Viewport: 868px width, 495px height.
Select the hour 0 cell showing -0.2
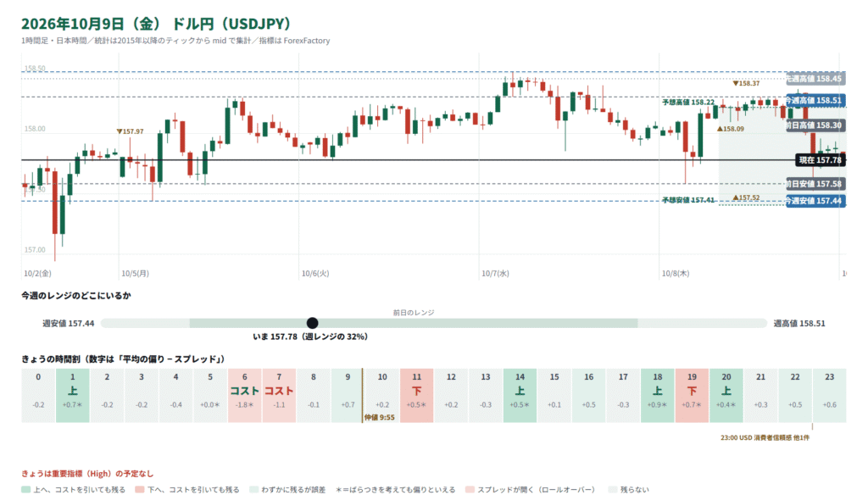point(38,395)
